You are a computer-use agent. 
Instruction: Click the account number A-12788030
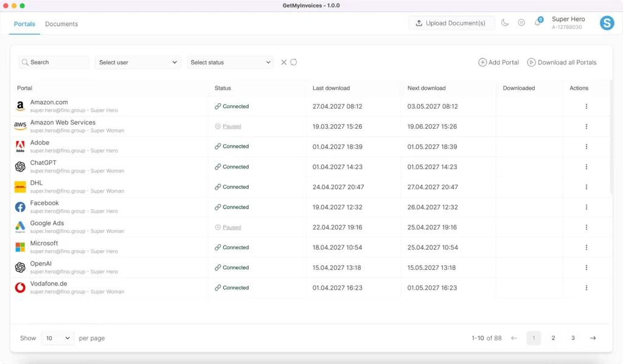pos(566,27)
